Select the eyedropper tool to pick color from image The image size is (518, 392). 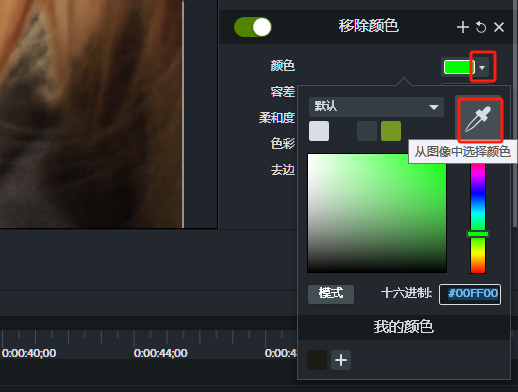pos(478,119)
